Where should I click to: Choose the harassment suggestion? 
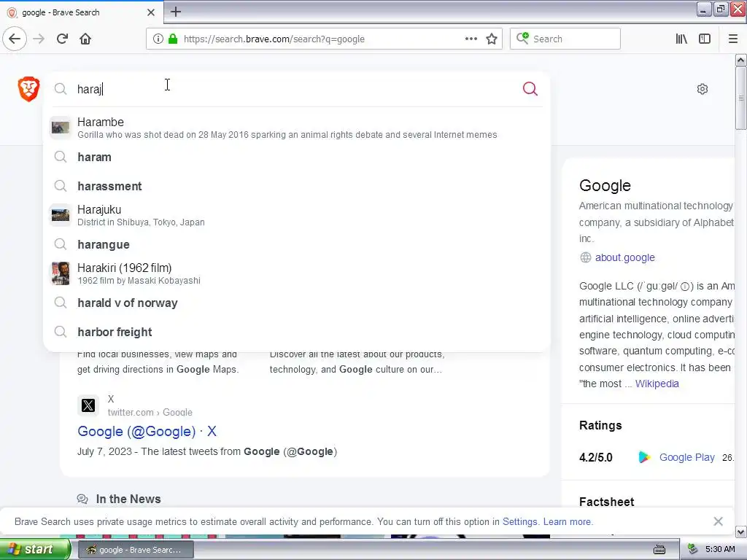click(x=297, y=186)
